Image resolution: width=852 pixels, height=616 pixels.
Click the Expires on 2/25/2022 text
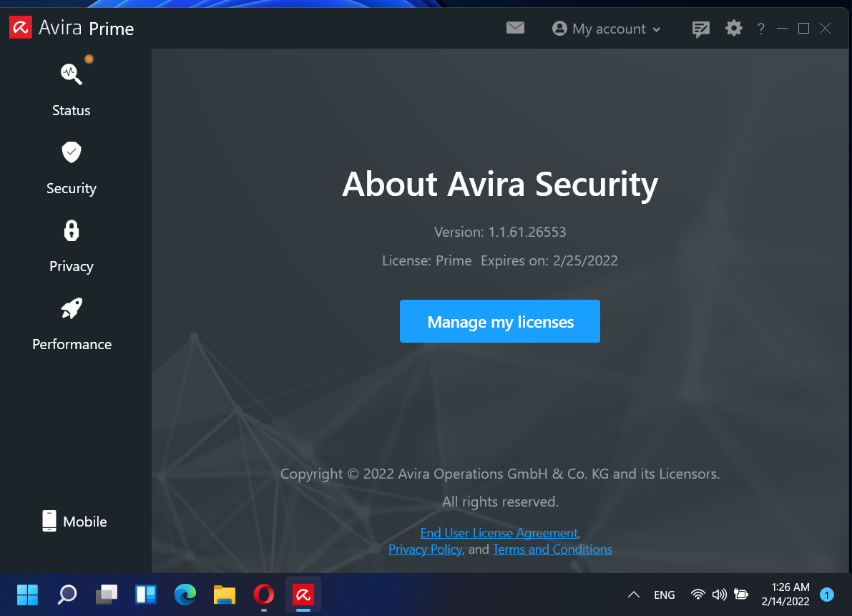[549, 260]
